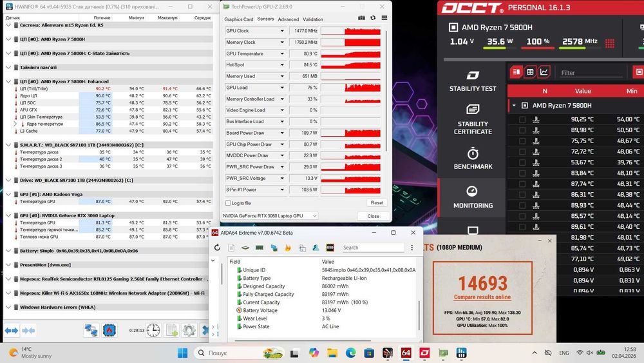Click HWiNFO log file with plus icon
644x363 pixels.
(172, 330)
